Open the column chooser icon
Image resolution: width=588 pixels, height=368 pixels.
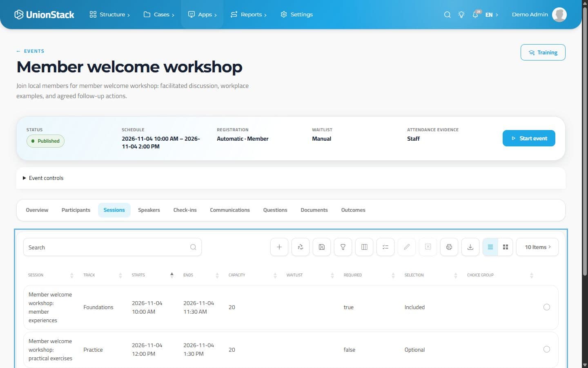[364, 247]
